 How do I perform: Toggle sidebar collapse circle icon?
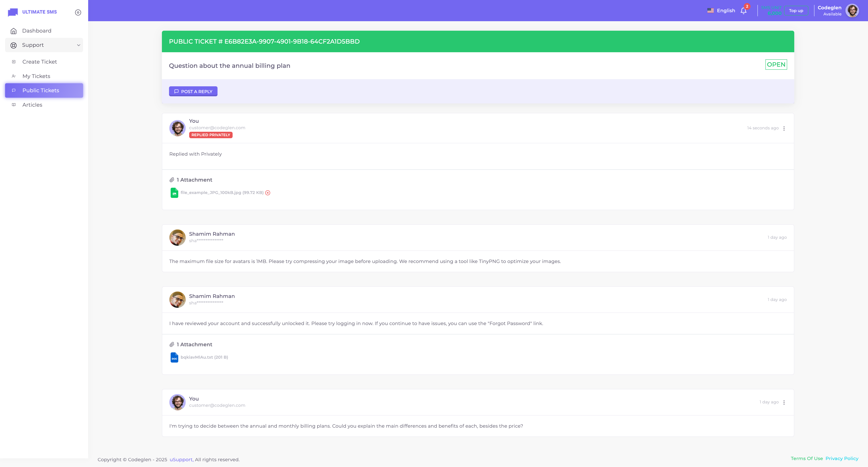[x=78, y=13]
